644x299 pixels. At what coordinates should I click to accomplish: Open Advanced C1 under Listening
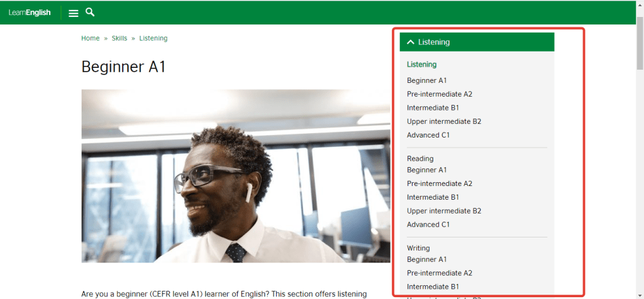click(x=428, y=135)
